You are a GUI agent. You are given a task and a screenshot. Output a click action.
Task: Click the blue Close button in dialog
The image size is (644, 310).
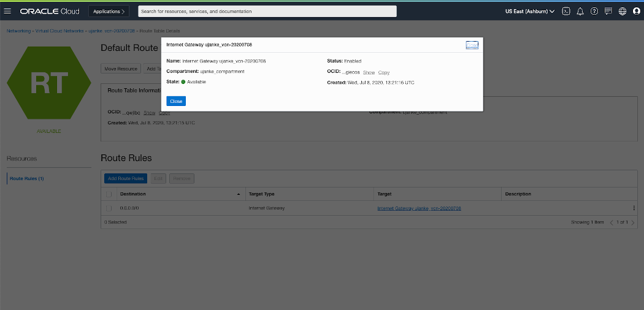point(176,101)
